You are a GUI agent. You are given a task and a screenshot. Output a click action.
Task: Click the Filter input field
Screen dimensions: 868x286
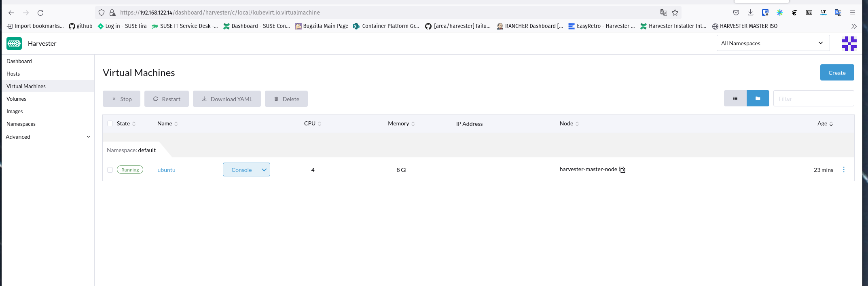tap(814, 98)
